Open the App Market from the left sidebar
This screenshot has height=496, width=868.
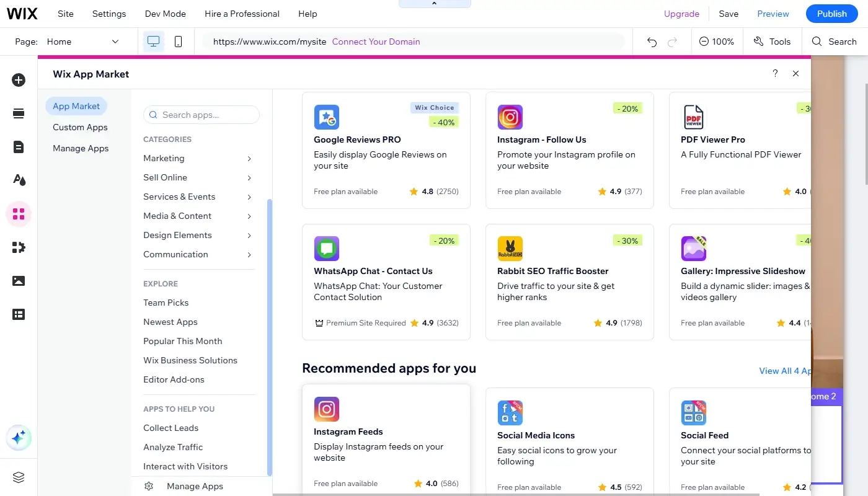click(x=19, y=213)
